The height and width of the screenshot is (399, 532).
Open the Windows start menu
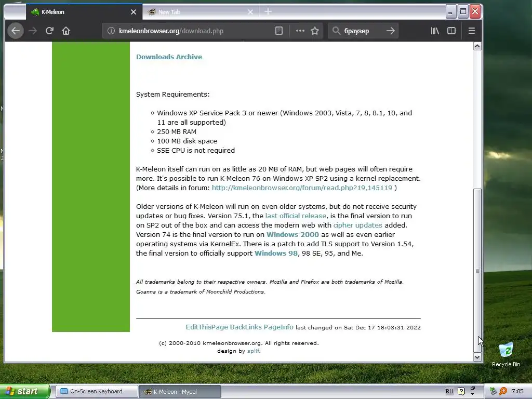point(24,391)
